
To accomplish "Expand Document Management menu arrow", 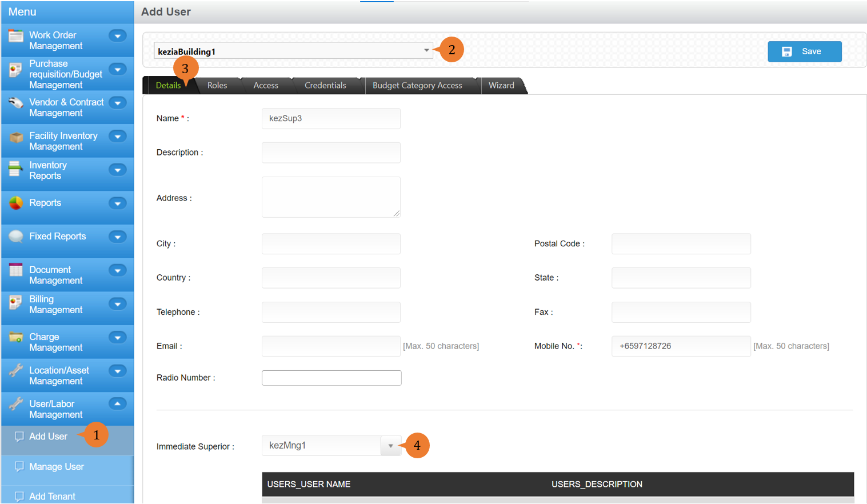I will 118,270.
